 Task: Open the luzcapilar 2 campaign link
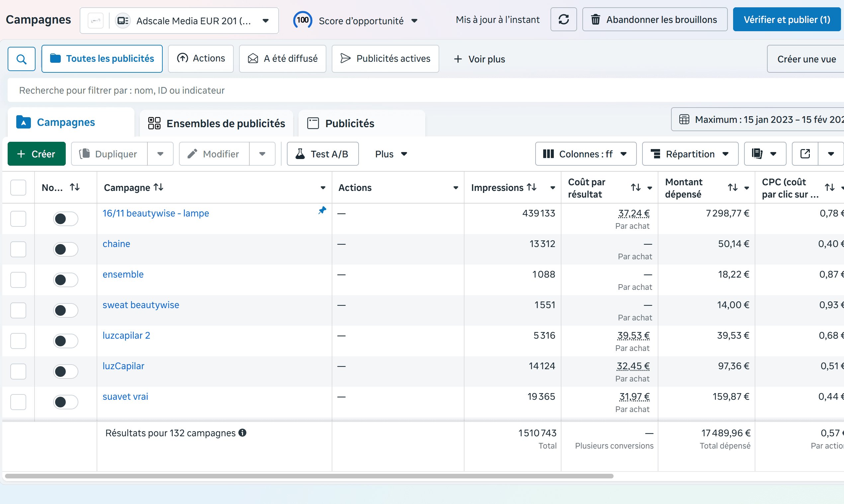tap(126, 336)
